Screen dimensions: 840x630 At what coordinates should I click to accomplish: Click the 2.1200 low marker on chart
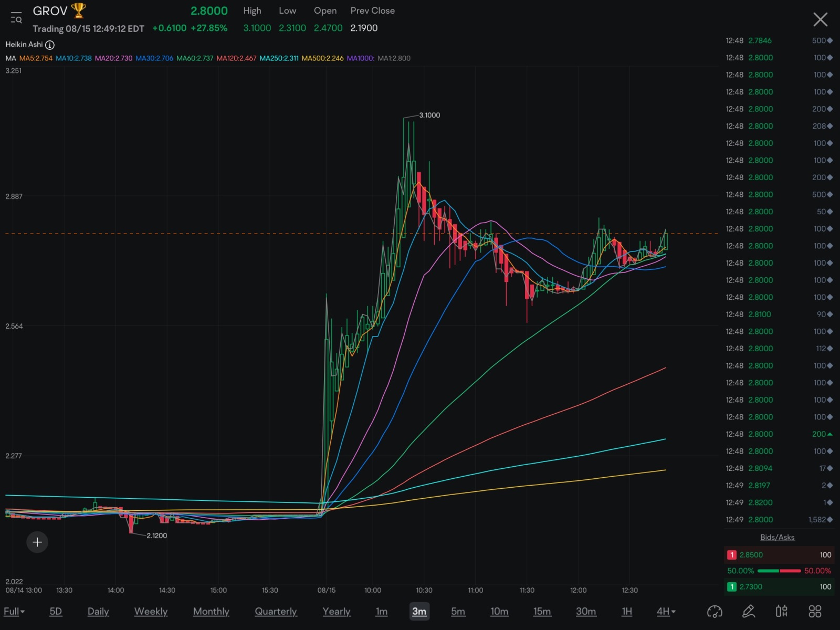pyautogui.click(x=156, y=536)
